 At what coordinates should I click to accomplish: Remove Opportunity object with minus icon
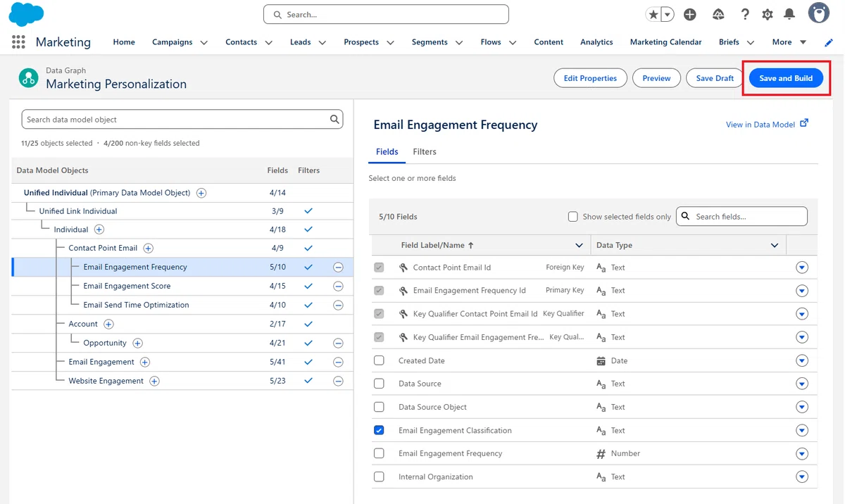click(x=338, y=344)
